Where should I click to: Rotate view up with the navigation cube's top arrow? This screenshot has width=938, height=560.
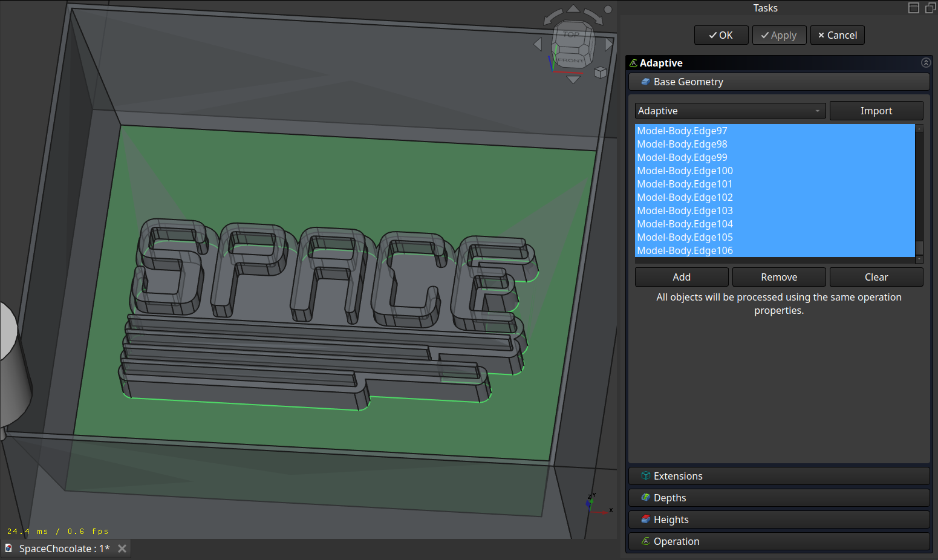573,8
